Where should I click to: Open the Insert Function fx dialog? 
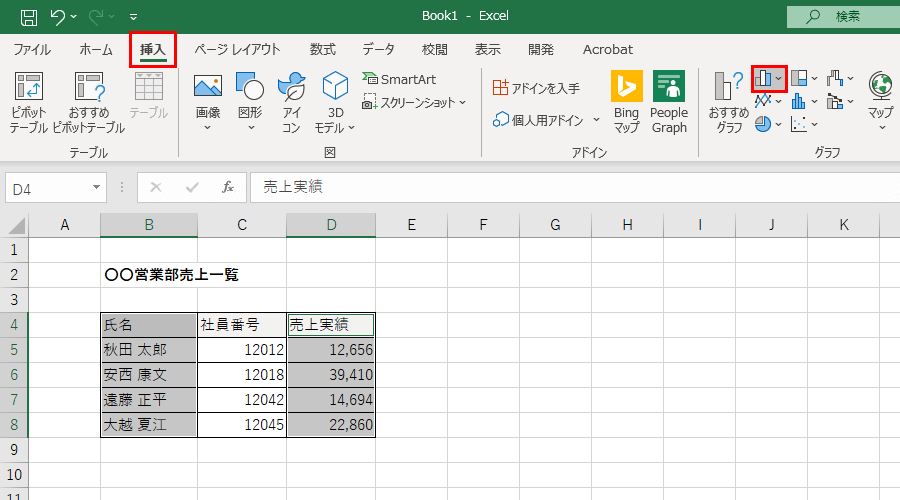(x=228, y=187)
